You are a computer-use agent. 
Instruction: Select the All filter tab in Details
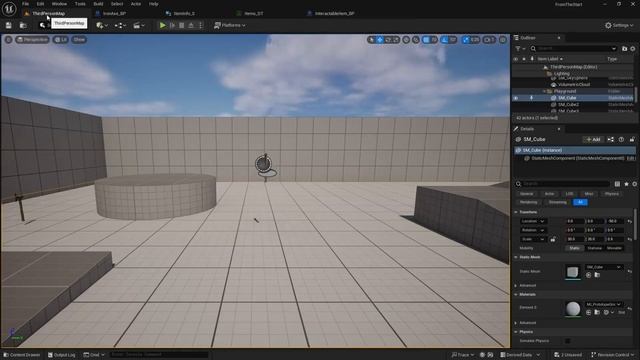pyautogui.click(x=580, y=202)
